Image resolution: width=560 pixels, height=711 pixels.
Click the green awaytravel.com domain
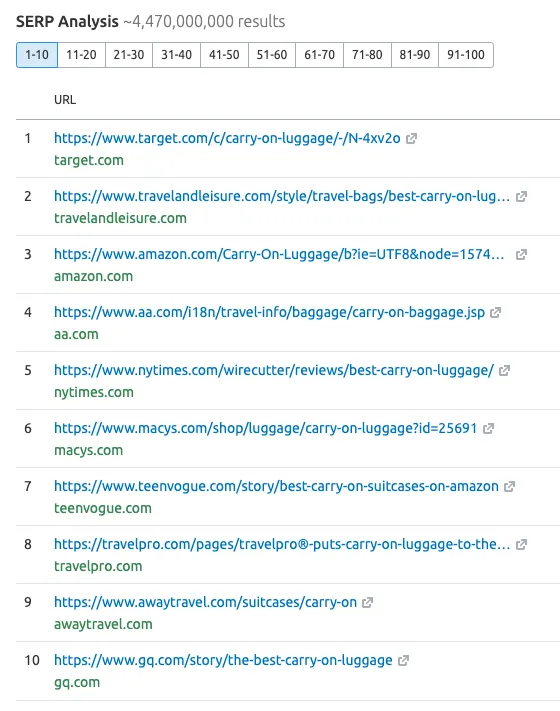click(x=103, y=624)
